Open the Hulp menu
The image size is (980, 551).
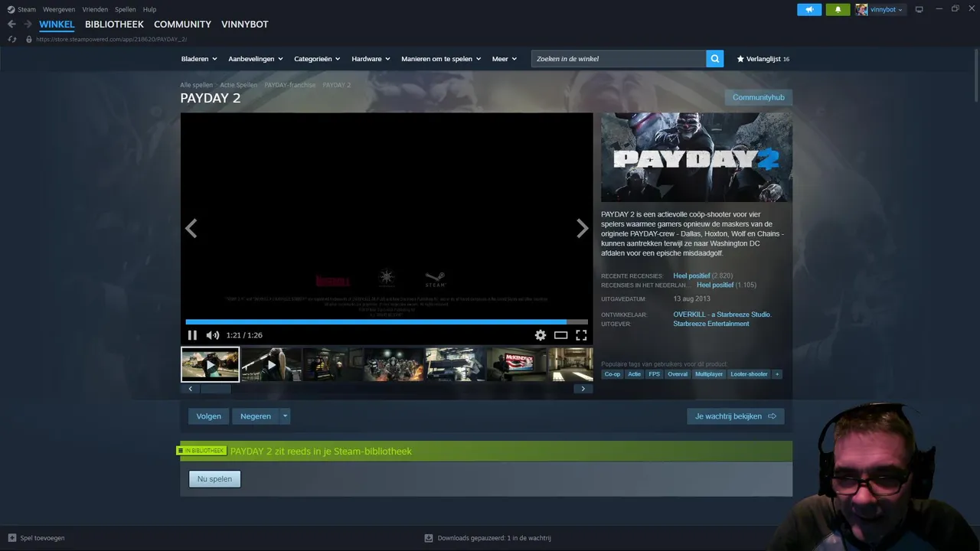coord(149,9)
